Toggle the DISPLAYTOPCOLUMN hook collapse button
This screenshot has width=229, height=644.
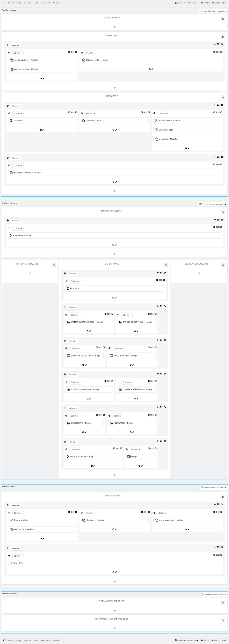coord(223,212)
